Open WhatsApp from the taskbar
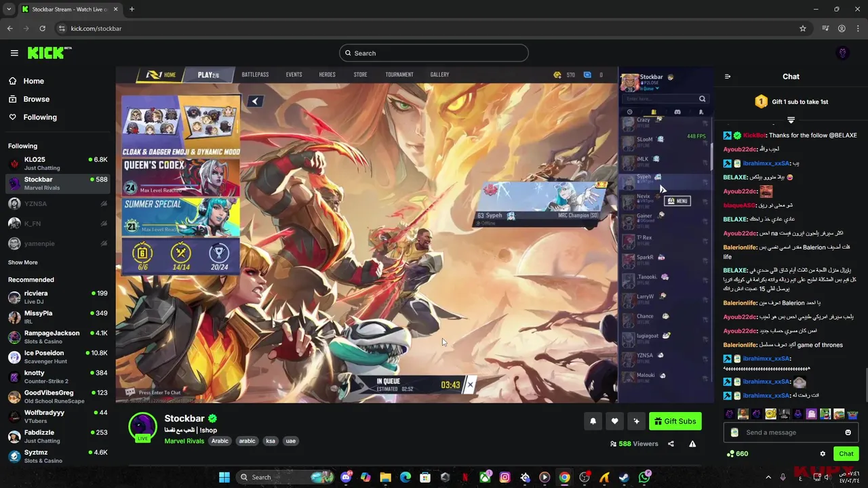This screenshot has width=868, height=488. (x=644, y=477)
